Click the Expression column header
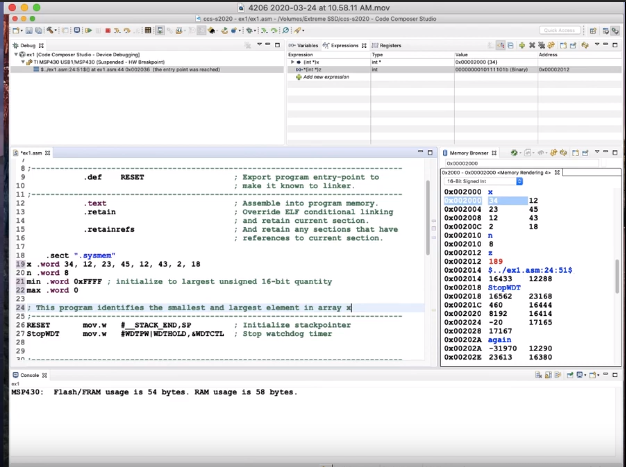 [301, 55]
